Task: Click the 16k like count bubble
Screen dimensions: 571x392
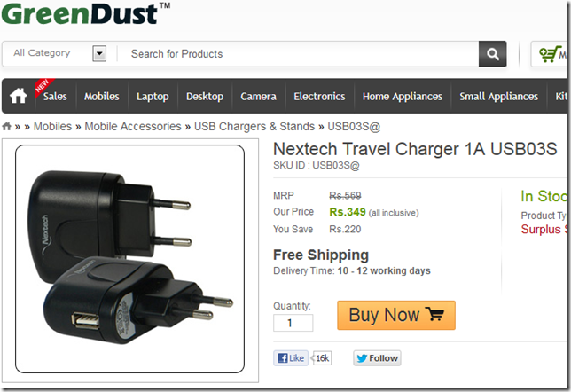Action: pyautogui.click(x=322, y=358)
